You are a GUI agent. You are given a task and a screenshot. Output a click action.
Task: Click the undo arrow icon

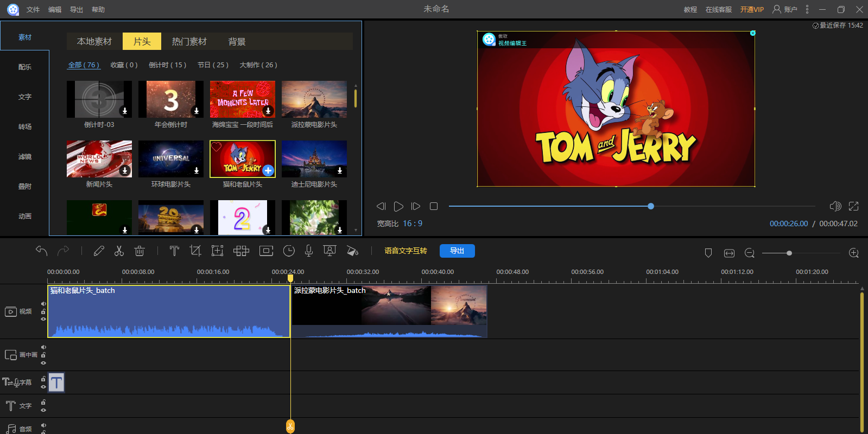(x=42, y=251)
